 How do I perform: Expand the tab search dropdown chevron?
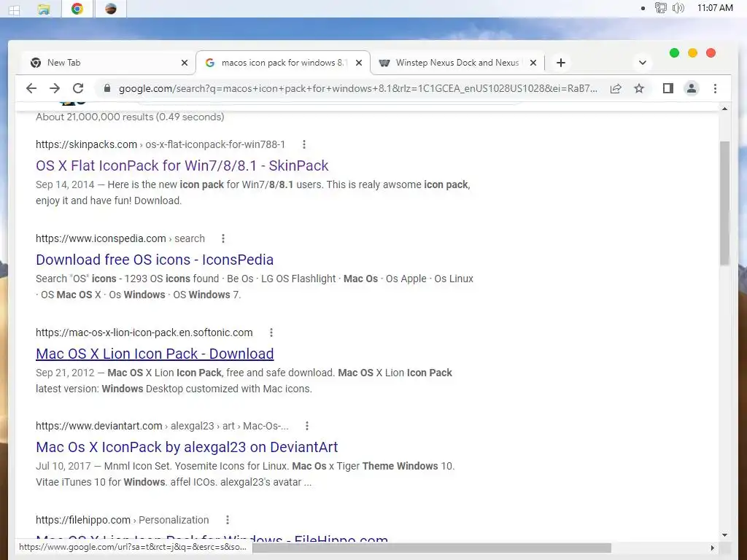(x=642, y=63)
